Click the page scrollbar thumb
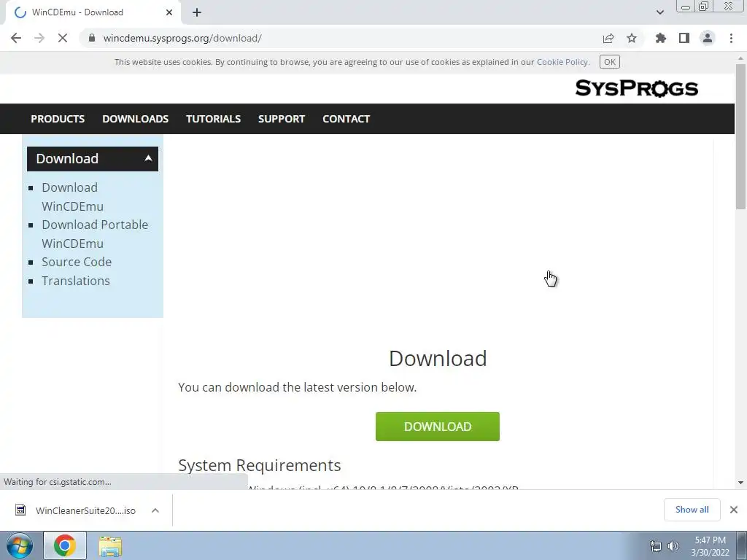Screen dimensions: 747x560 pyautogui.click(x=740, y=136)
